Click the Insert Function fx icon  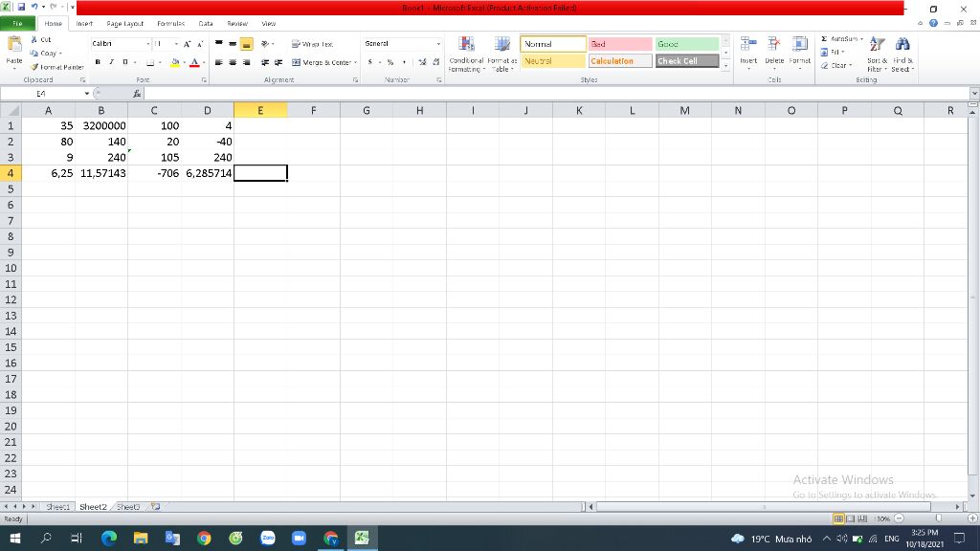tap(137, 94)
